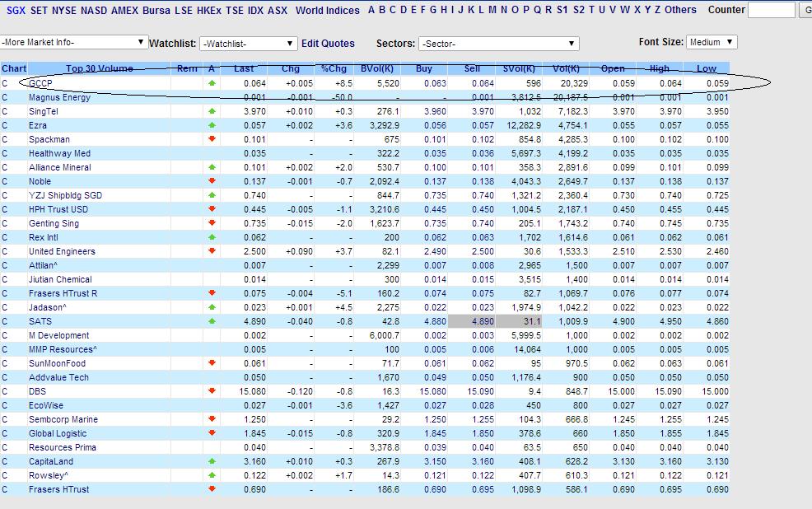
Task: Select DBS last price 15.080
Action: pos(252,391)
